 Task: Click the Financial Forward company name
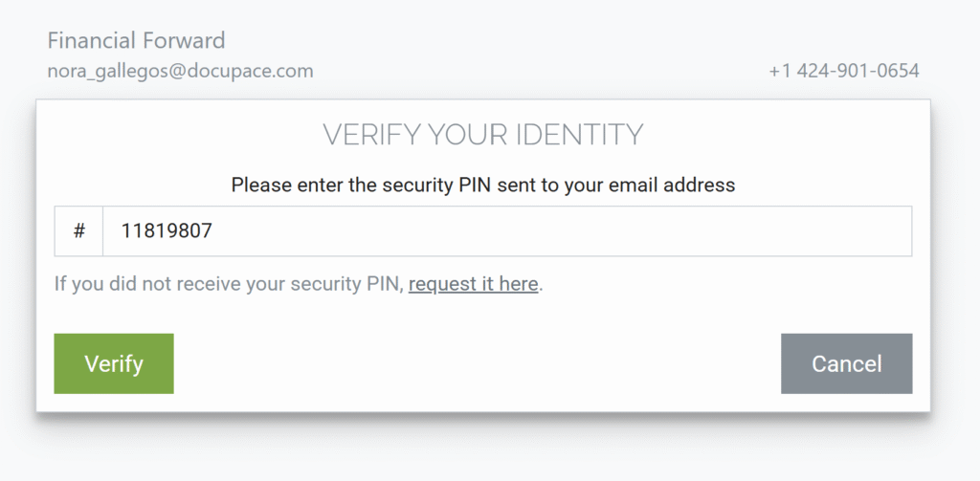(136, 41)
